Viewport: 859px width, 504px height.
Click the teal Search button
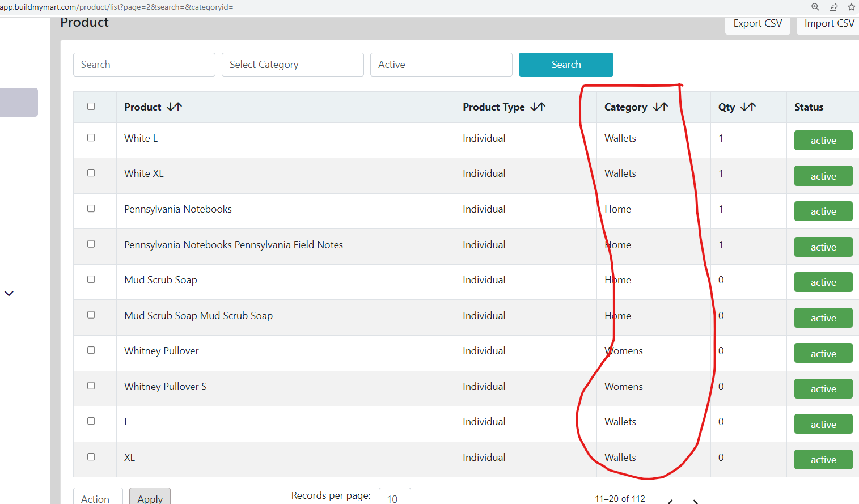566,65
